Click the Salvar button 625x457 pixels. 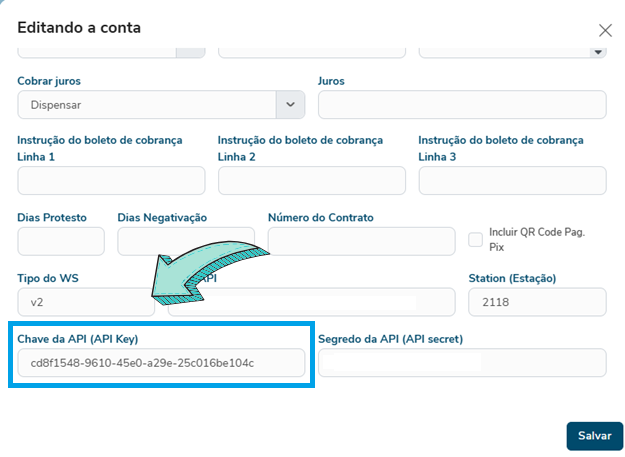pyautogui.click(x=594, y=436)
